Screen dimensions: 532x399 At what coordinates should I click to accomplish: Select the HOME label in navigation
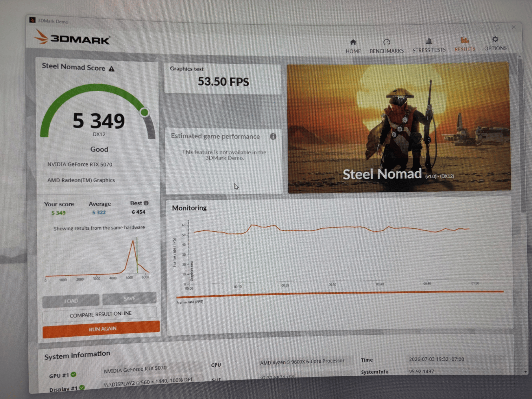353,51
